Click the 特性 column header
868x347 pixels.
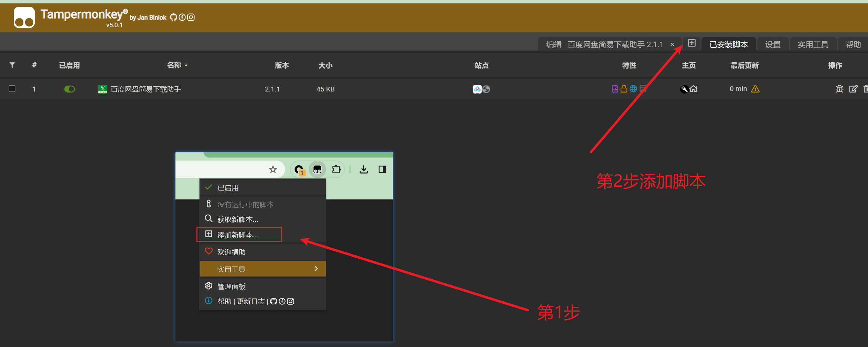pyautogui.click(x=629, y=65)
